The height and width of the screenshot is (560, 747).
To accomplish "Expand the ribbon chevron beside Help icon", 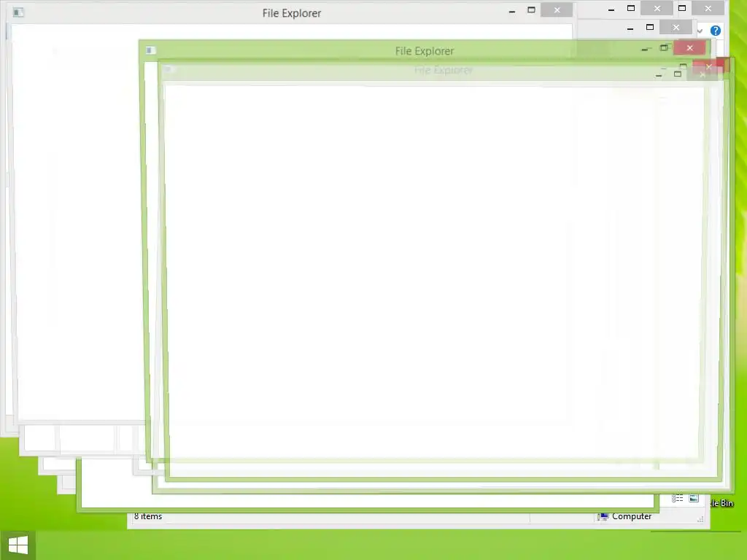I will 700,31.
